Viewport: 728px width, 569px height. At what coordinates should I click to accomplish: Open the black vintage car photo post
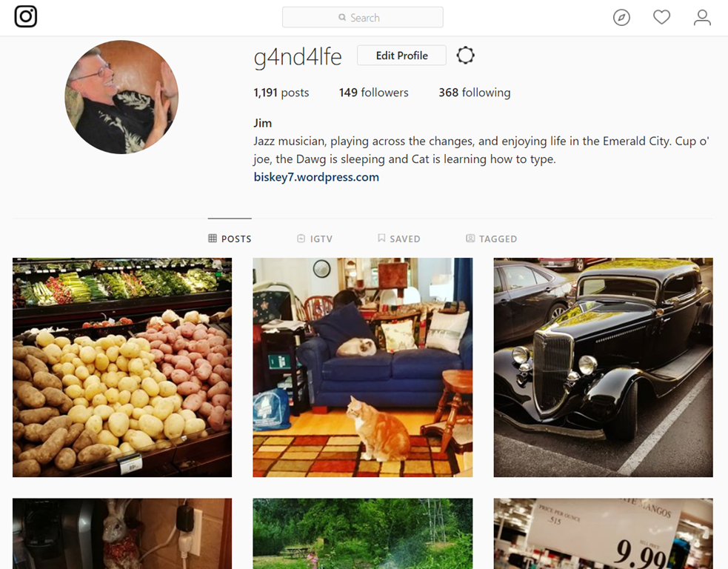tap(603, 367)
